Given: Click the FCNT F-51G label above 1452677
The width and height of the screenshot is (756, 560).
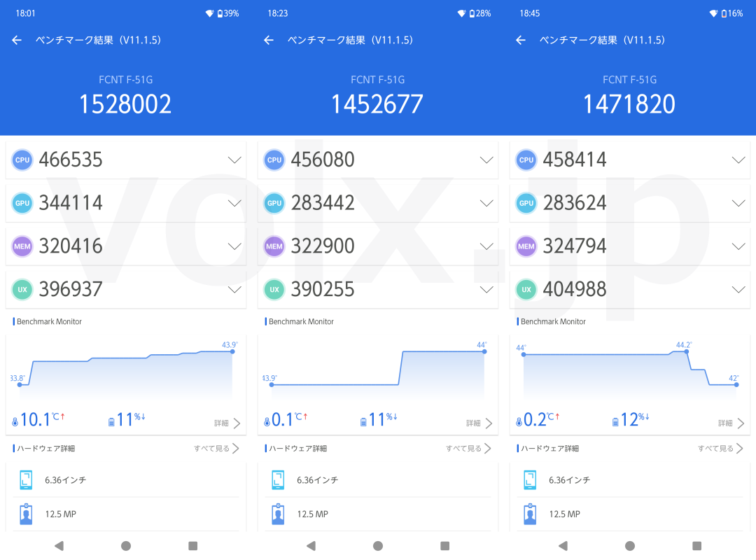Looking at the screenshot, I should pyautogui.click(x=377, y=80).
